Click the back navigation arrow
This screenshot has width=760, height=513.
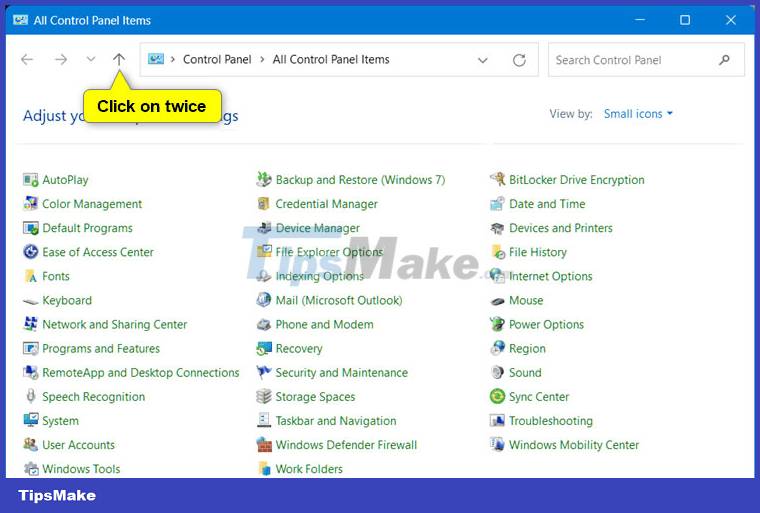click(27, 59)
